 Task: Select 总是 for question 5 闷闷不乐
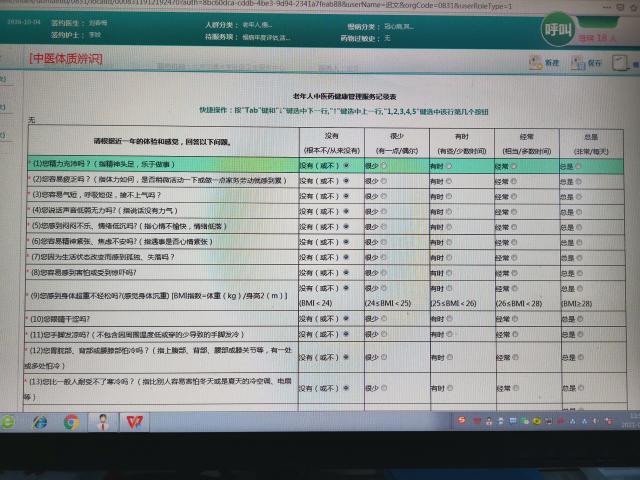pos(580,226)
